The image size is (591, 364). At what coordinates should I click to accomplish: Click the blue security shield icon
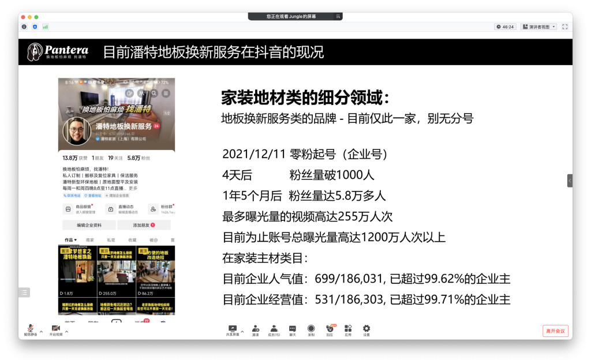[35, 27]
